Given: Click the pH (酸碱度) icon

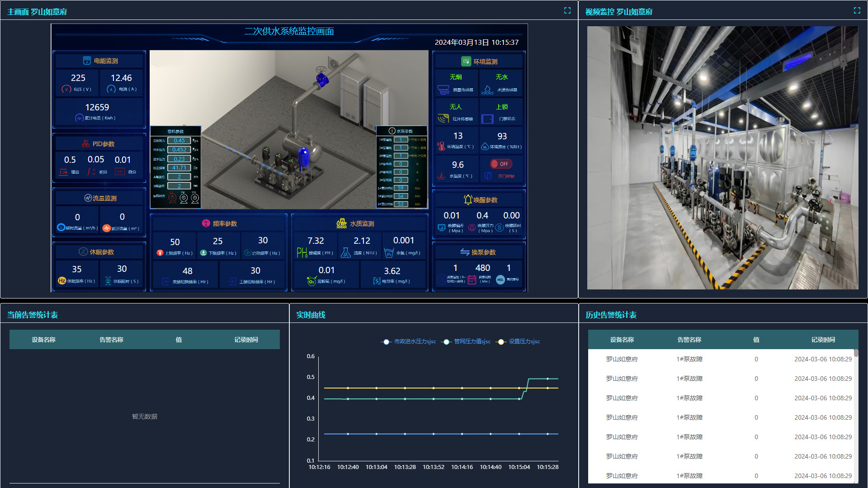Looking at the screenshot, I should (302, 253).
